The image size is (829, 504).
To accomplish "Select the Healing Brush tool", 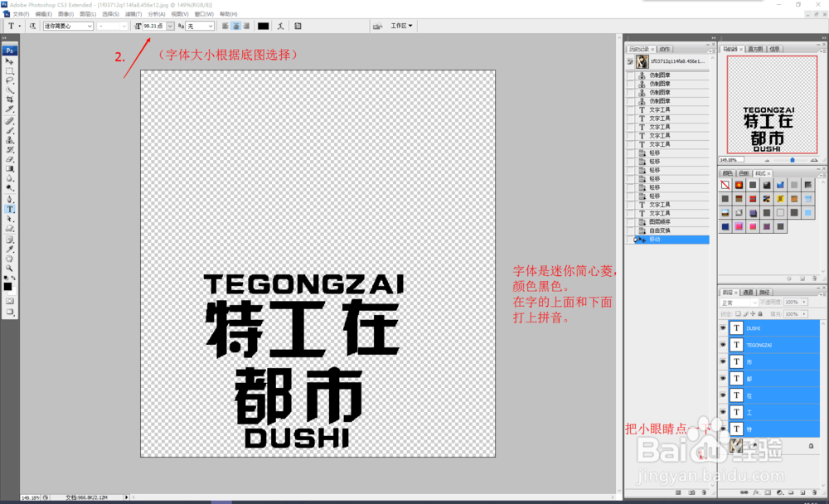I will pos(9,121).
